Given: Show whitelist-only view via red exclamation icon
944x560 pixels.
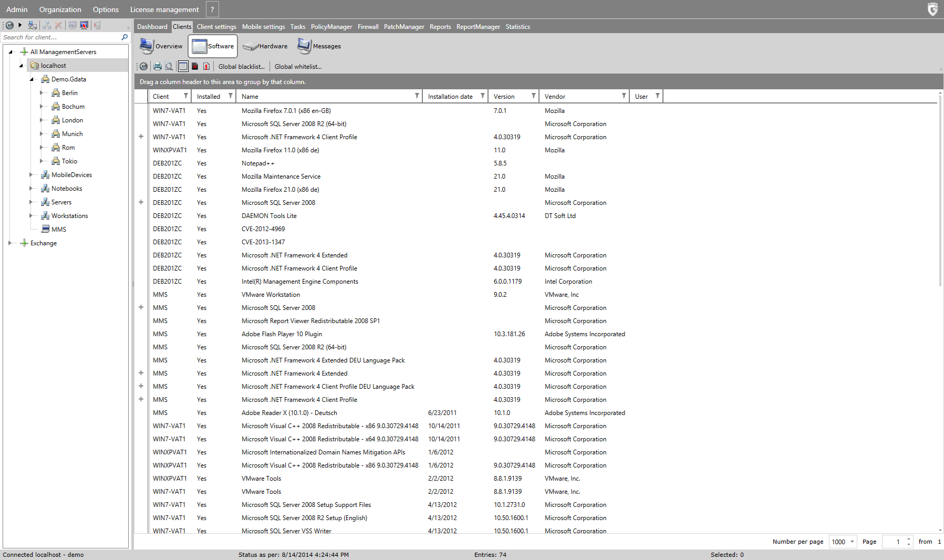Looking at the screenshot, I should (206, 66).
